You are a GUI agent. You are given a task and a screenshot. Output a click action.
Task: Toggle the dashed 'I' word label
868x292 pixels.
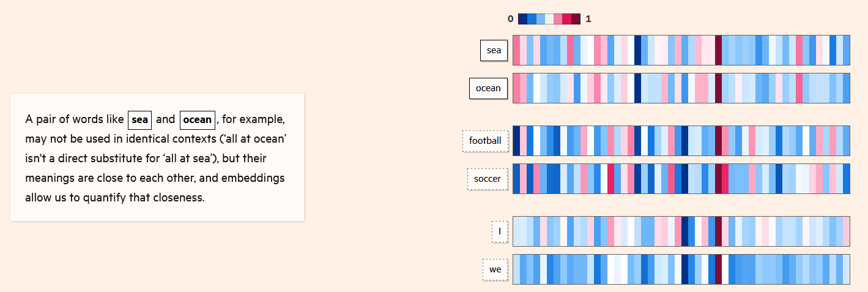click(499, 231)
